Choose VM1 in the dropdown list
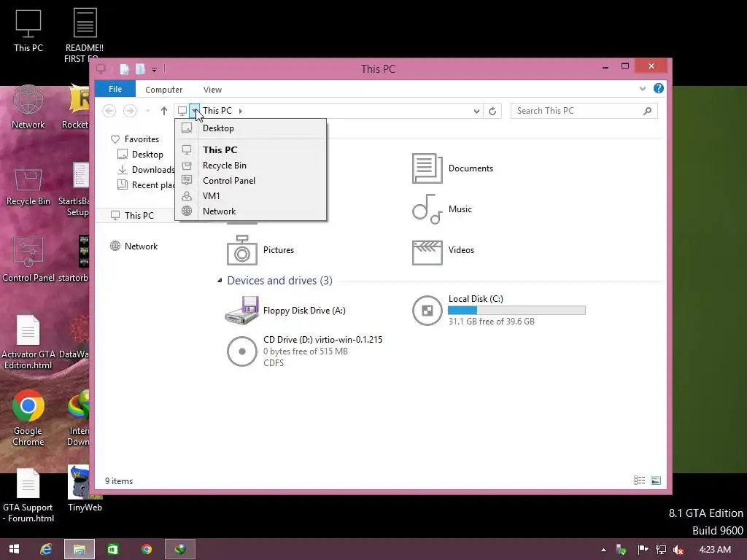Screen dimensions: 747x560 pyautogui.click(x=251, y=195)
